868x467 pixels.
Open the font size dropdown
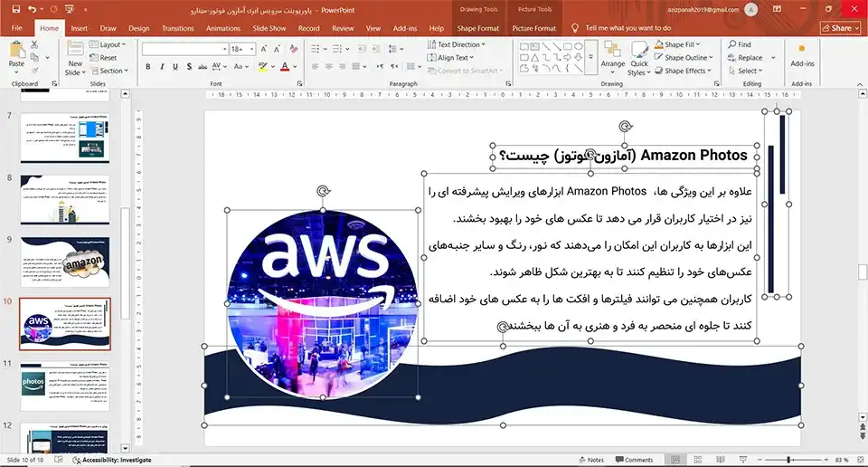(252, 49)
